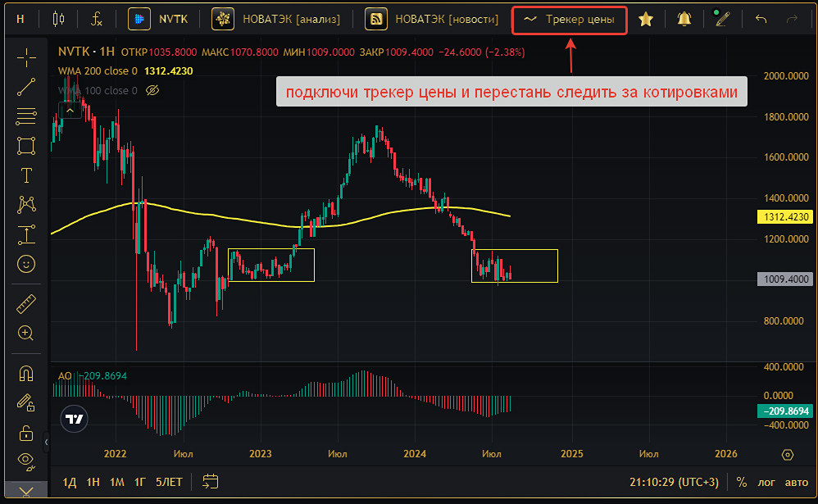This screenshot has width=818, height=504.
Task: Select the crosshair cursor tool
Action: (x=26, y=58)
